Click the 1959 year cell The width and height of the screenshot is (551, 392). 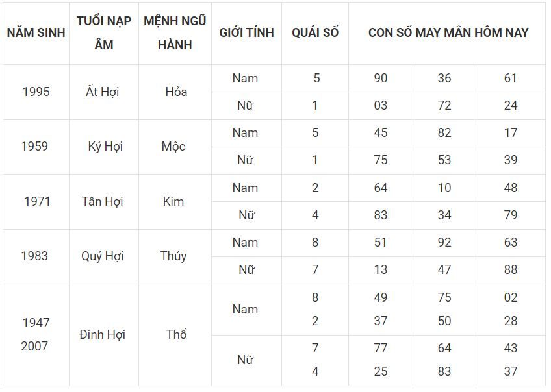coord(34,146)
